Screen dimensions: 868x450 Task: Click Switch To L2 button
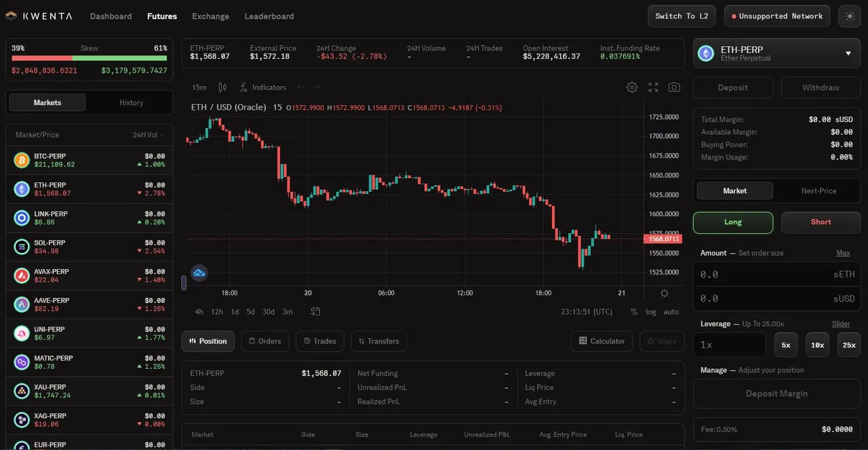(682, 16)
